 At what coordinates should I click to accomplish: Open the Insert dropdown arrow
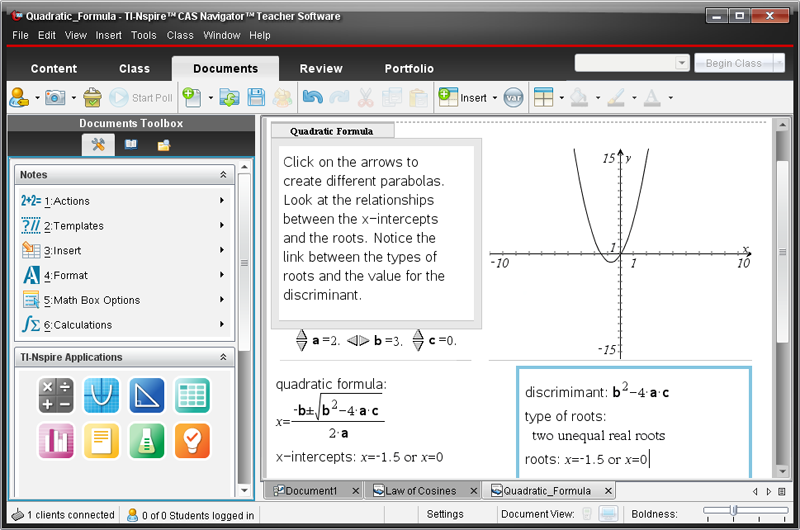coord(495,97)
